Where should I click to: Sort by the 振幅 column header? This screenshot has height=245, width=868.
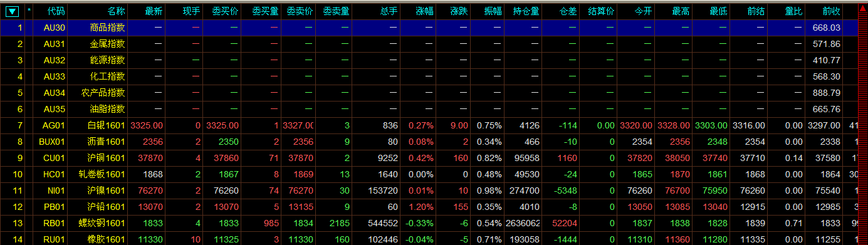493,11
